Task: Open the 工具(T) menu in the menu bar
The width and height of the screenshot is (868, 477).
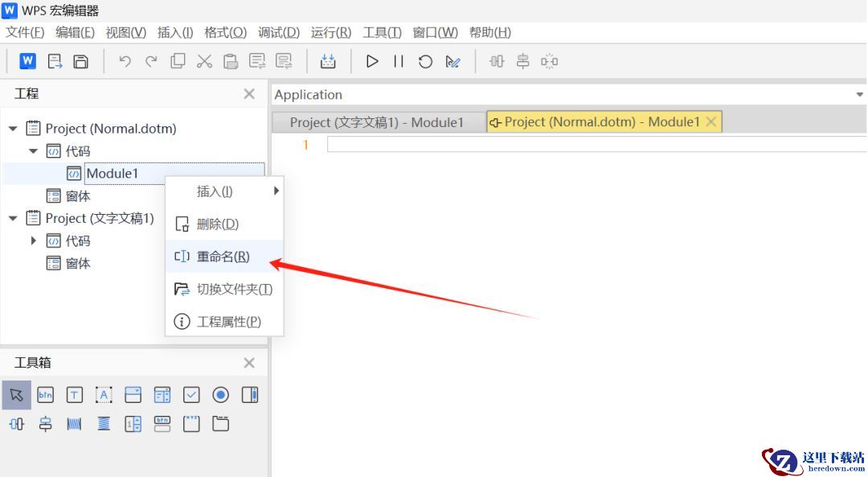Action: [382, 33]
